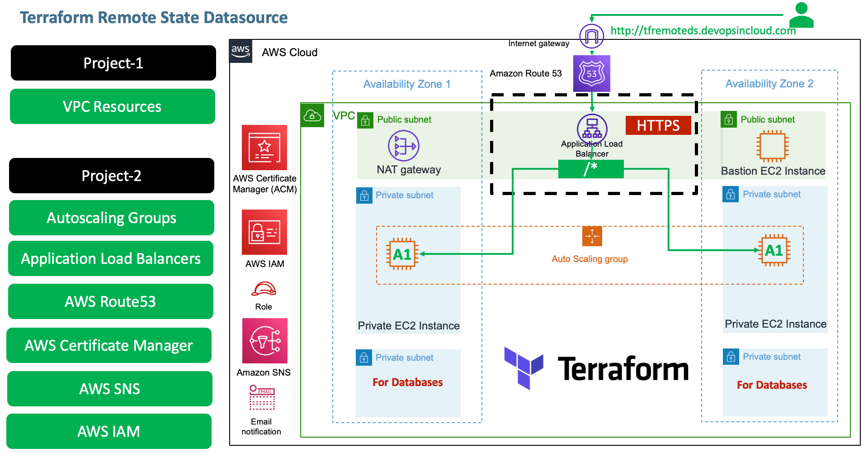Image resolution: width=868 pixels, height=453 pixels.
Task: Click the A1 instance in Zone 1
Action: [402, 254]
